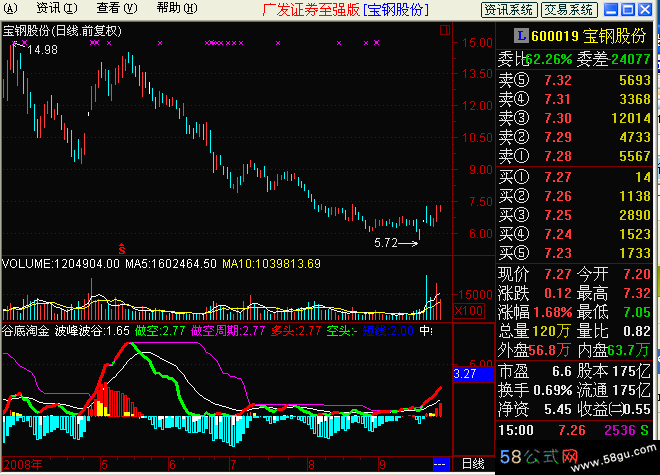
Task: Click the VOLUME:1204904.00 indicator label
Action: 61,264
